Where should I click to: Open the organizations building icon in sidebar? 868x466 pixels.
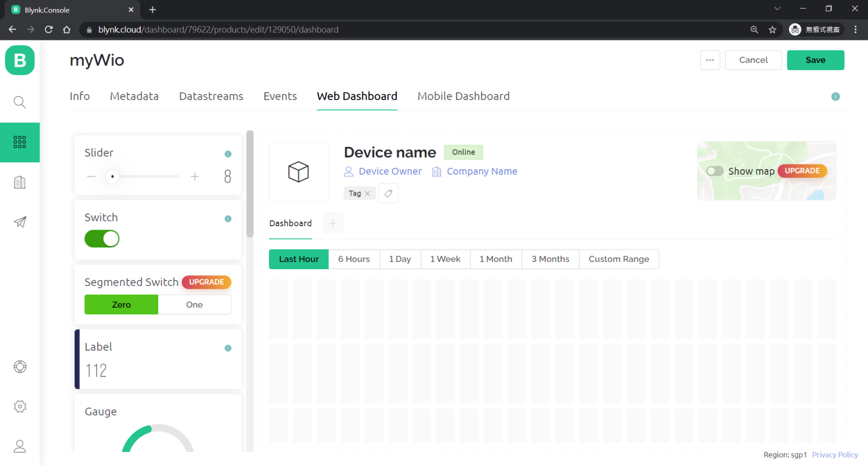coord(20,182)
